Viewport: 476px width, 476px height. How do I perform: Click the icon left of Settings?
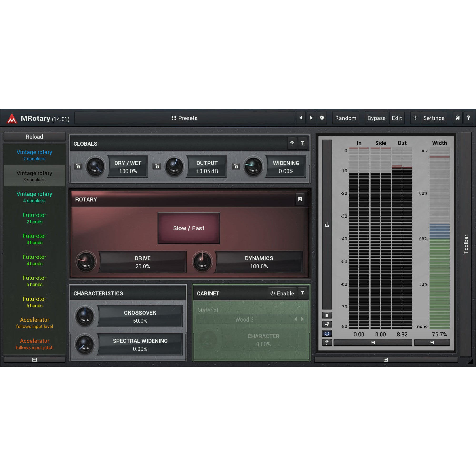coord(415,118)
